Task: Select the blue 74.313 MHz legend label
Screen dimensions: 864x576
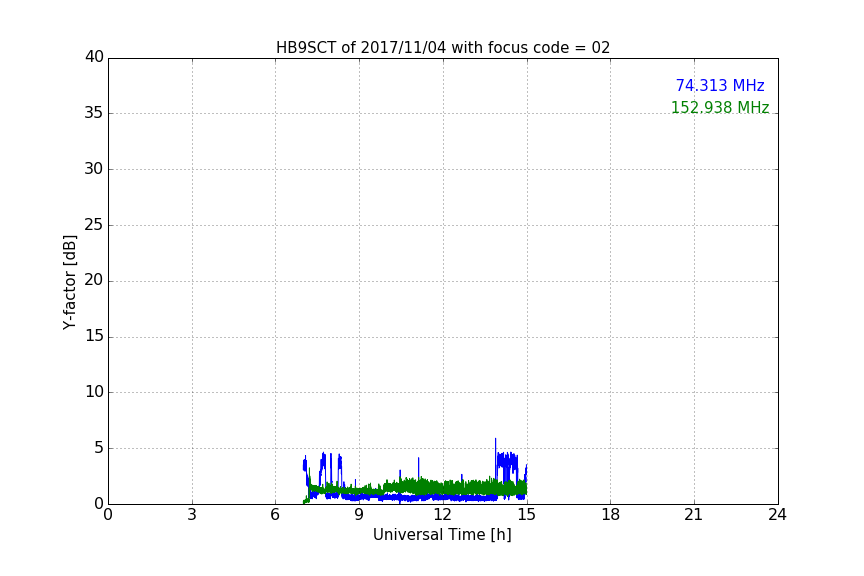Action: point(720,85)
